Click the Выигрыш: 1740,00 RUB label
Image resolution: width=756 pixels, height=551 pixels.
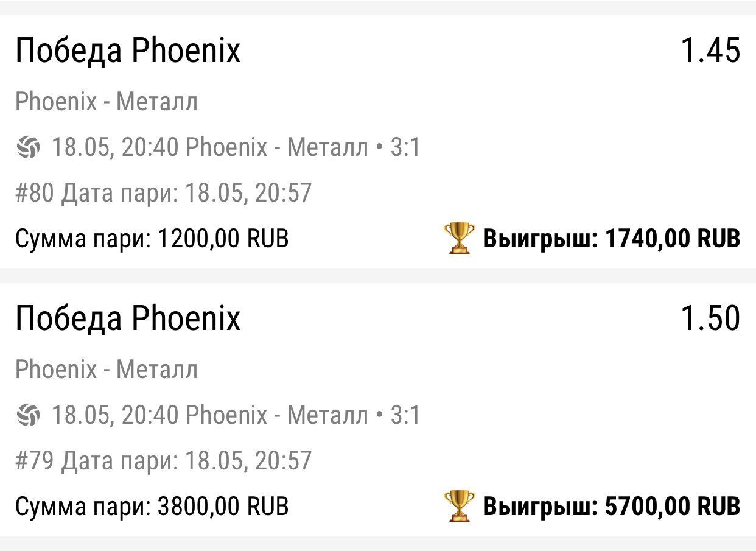(x=611, y=239)
